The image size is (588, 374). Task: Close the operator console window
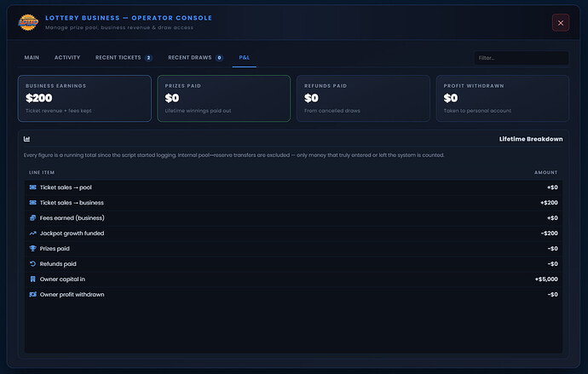point(561,23)
